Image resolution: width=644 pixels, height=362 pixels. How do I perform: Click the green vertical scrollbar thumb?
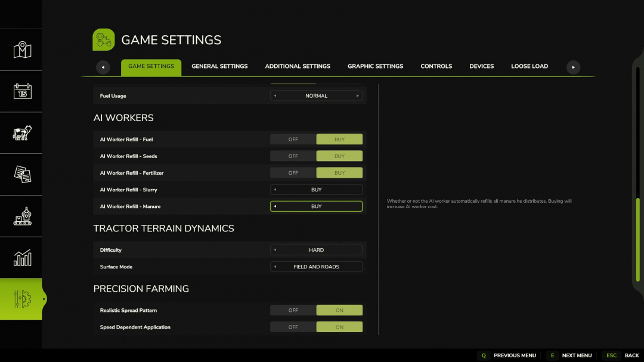pyautogui.click(x=638, y=240)
